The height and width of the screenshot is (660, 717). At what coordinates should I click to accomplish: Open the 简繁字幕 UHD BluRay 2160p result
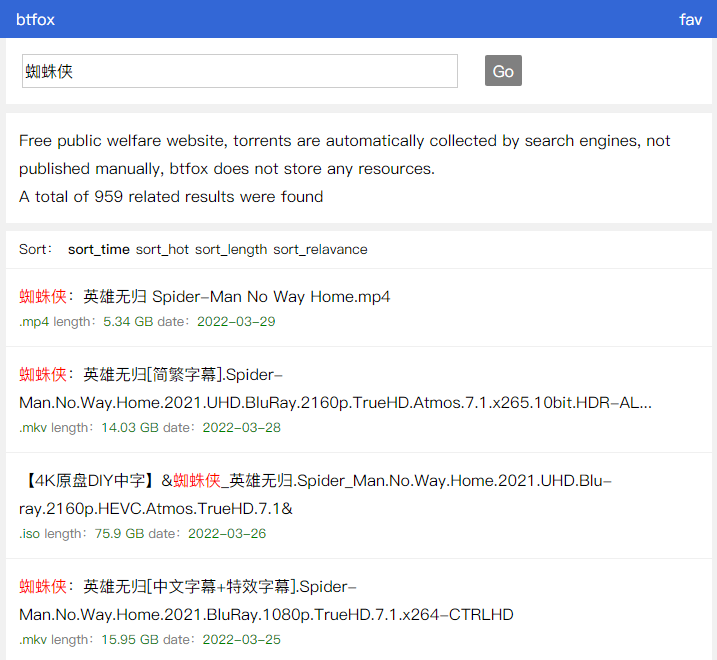point(335,388)
